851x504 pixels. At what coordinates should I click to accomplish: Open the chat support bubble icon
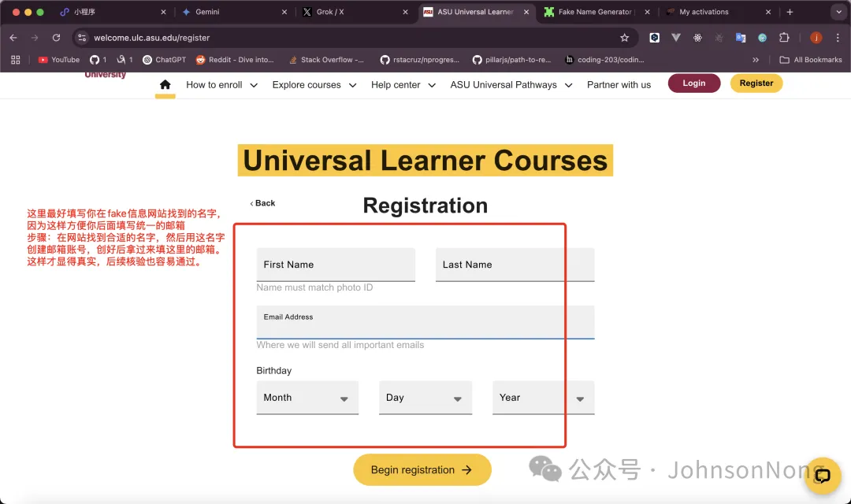pyautogui.click(x=823, y=476)
